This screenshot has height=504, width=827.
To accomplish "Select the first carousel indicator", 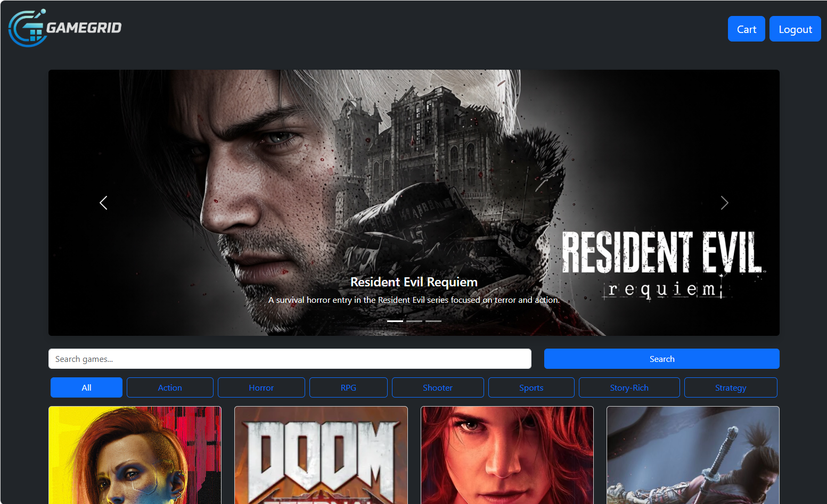I will pos(395,321).
